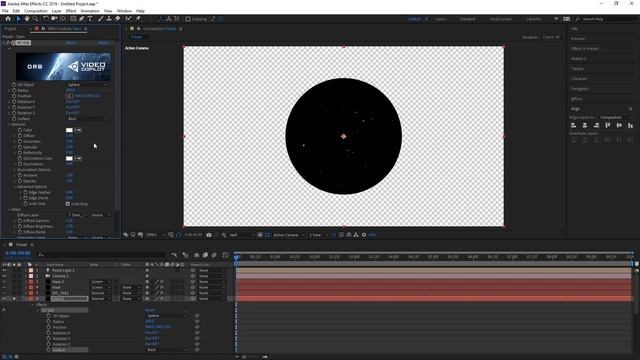Toggle Diffuse stopwatch in Effect Controls
The height and width of the screenshot is (360, 640).
click(x=20, y=136)
